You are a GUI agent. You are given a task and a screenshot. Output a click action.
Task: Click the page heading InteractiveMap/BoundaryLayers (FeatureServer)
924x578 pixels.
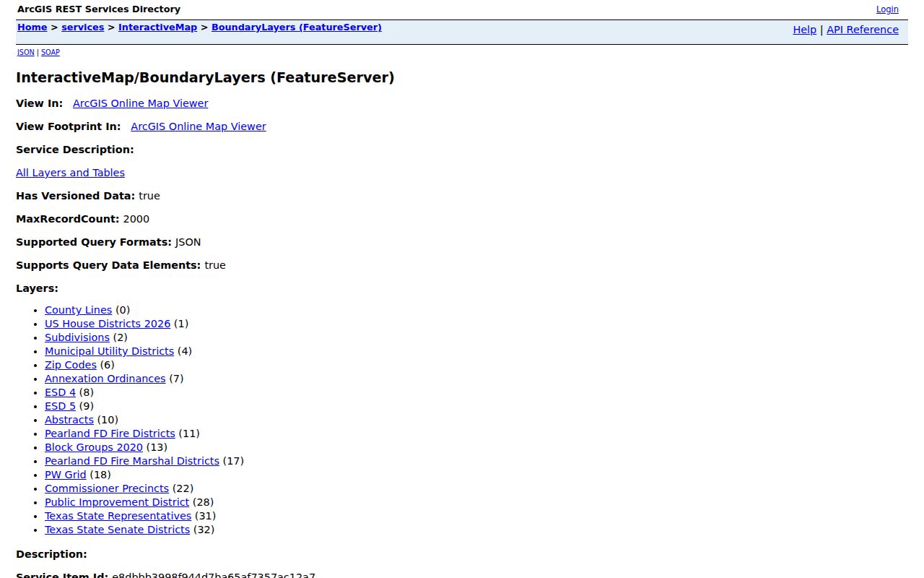[205, 77]
